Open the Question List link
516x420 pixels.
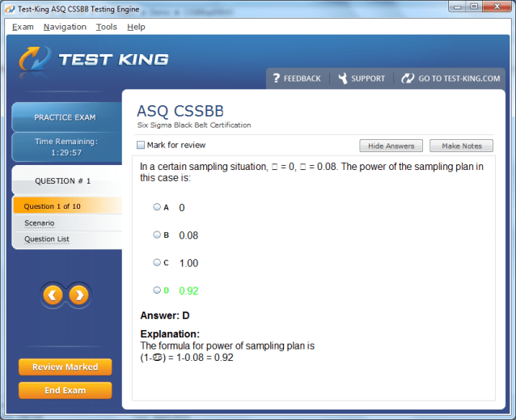pos(47,239)
